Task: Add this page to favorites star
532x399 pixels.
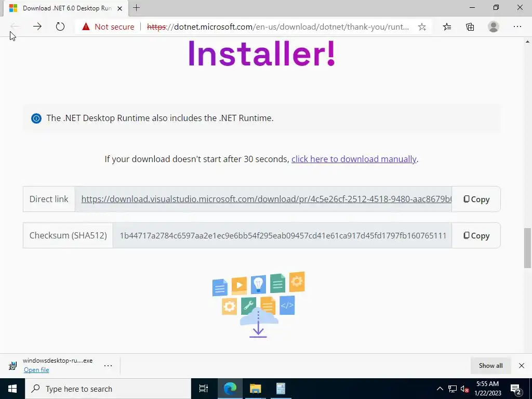Action: coord(422,27)
